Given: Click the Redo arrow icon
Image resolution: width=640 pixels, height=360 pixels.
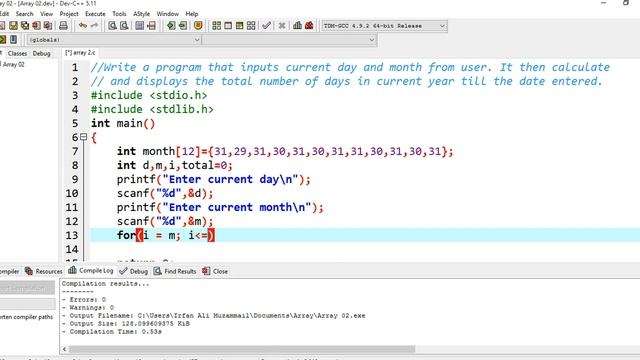Looking at the screenshot, I should (x=94, y=26).
